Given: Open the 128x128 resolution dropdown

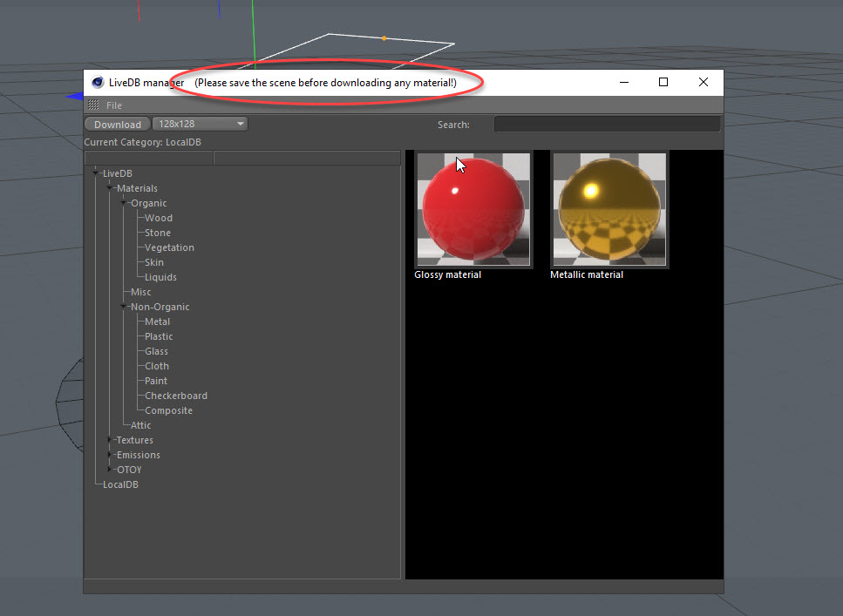Looking at the screenshot, I should pos(200,124).
